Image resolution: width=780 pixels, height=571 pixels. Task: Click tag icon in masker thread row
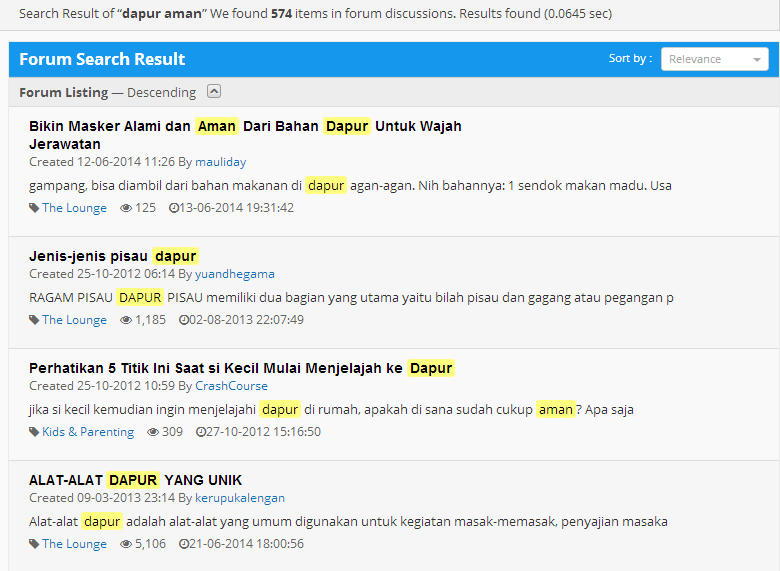tap(34, 208)
